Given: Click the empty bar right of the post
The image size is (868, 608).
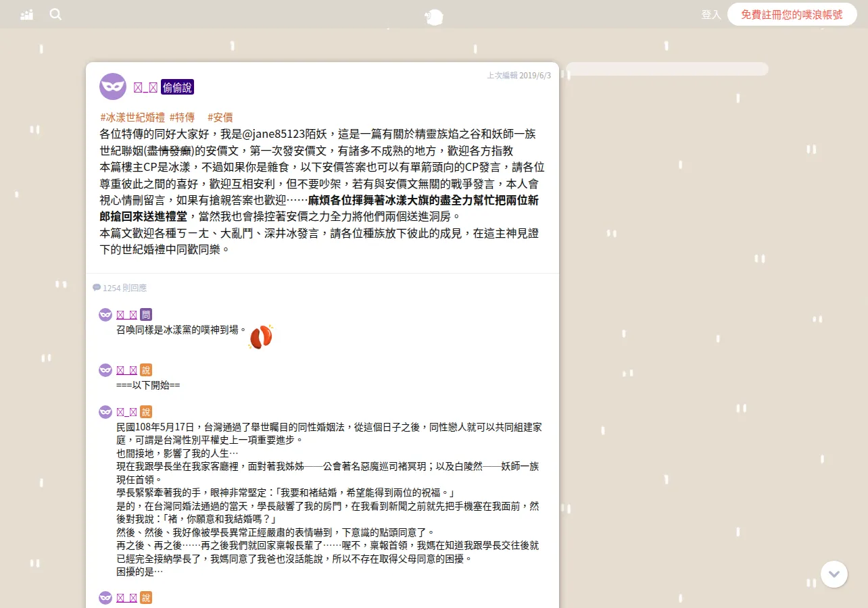Looking at the screenshot, I should (667, 69).
